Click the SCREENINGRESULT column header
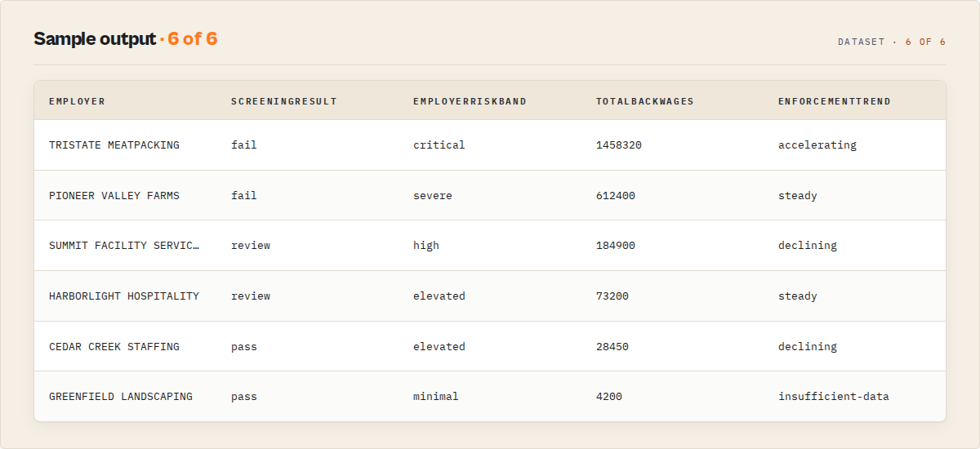980x449 pixels. pos(284,101)
